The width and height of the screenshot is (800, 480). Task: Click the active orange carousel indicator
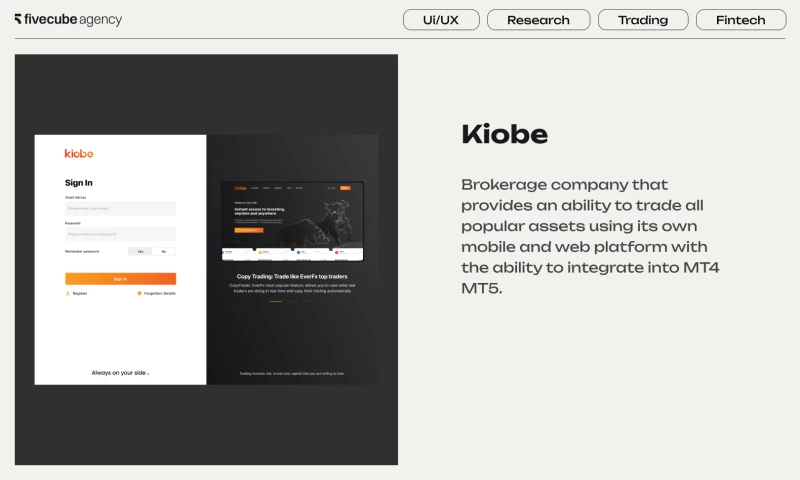pyautogui.click(x=275, y=301)
